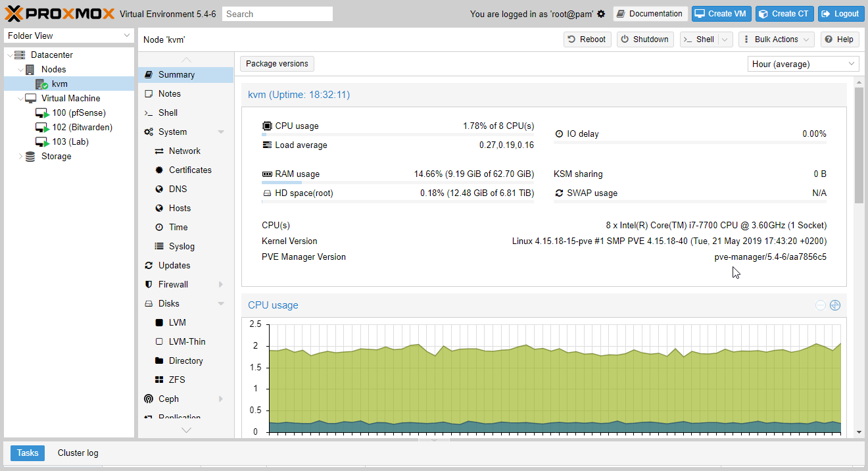
Task: Click the CPU usage progress bar
Action: (398, 135)
